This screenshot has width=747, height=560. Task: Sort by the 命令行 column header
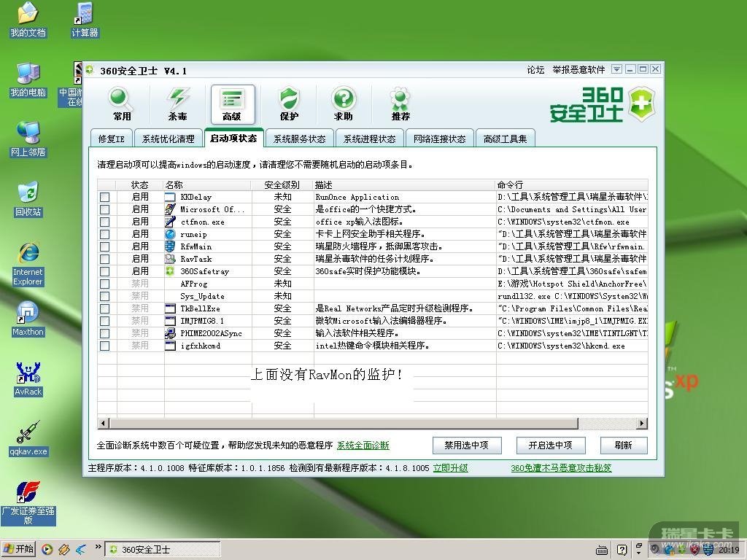(x=572, y=184)
